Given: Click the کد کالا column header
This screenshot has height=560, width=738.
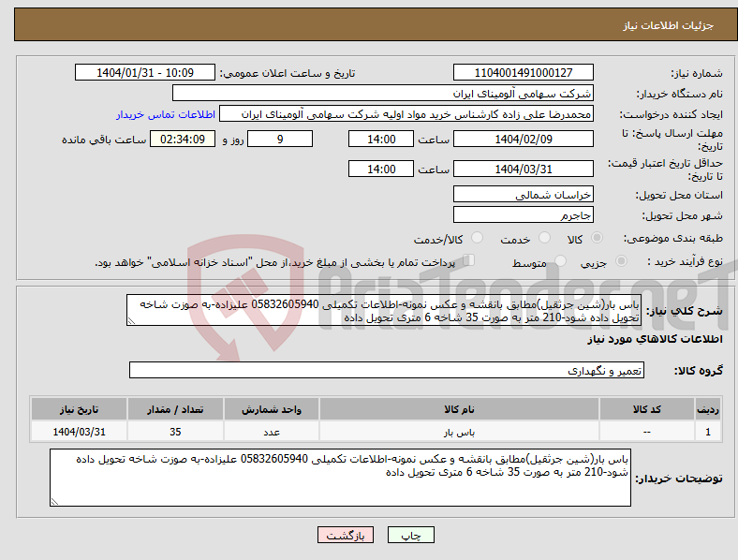Looking at the screenshot, I should tap(647, 409).
